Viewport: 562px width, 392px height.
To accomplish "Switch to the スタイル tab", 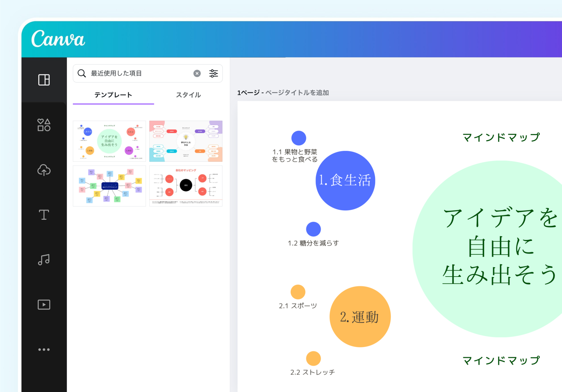I will coord(188,95).
